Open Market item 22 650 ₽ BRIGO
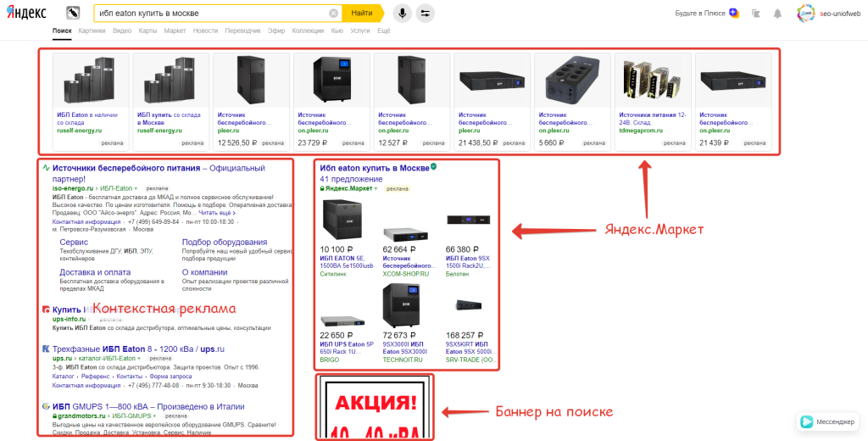Viewport: 868px width, 441px height. click(x=348, y=323)
